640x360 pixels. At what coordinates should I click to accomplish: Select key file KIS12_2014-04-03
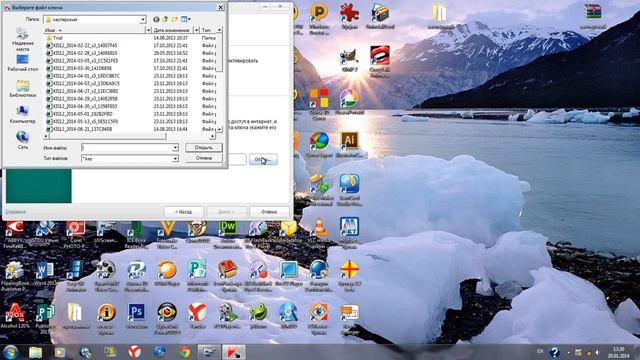tap(83, 83)
